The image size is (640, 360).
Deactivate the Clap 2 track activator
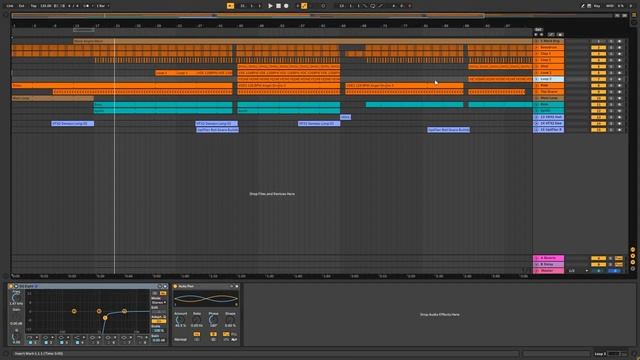coord(598,60)
